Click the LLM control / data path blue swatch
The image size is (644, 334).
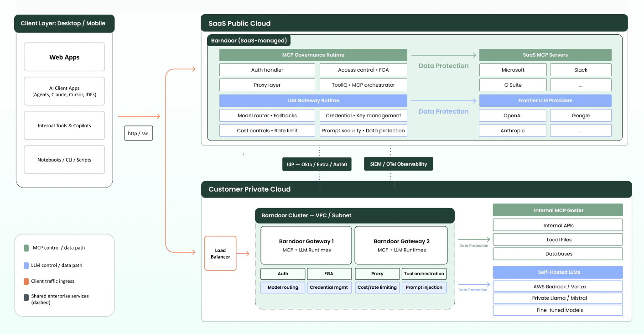pos(26,266)
